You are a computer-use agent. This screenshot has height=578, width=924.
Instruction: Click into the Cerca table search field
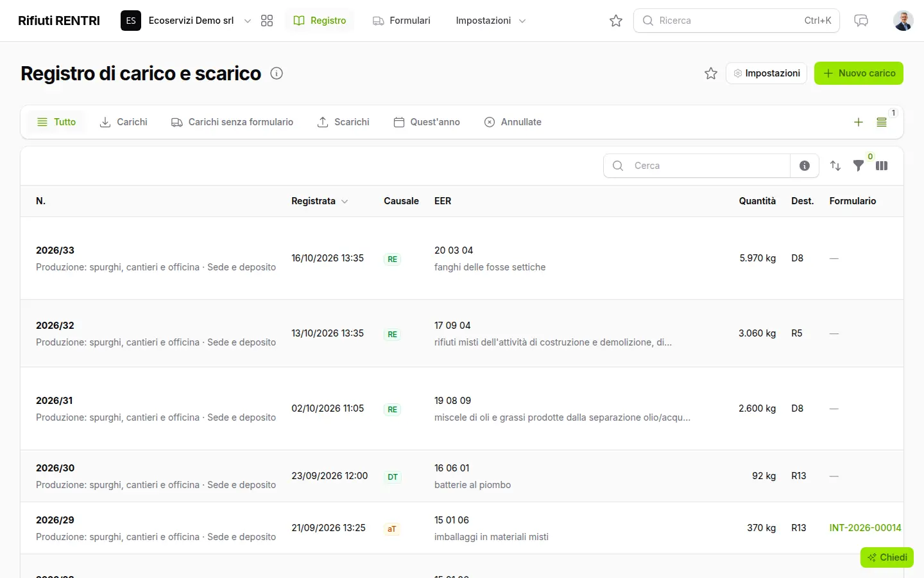point(697,166)
